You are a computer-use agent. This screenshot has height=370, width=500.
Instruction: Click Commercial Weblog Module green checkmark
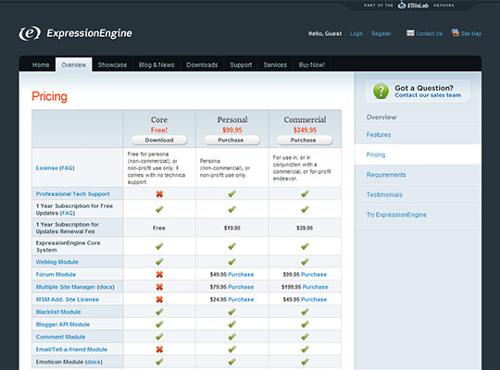[x=305, y=262]
